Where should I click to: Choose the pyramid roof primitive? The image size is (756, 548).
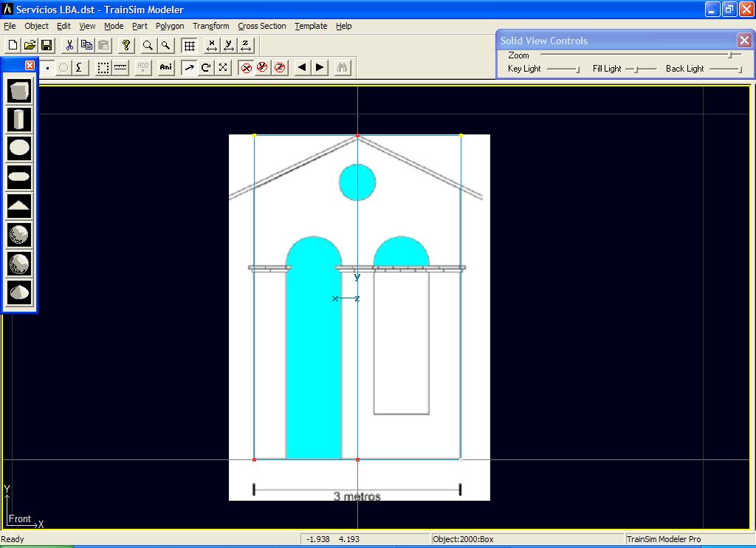(19, 205)
